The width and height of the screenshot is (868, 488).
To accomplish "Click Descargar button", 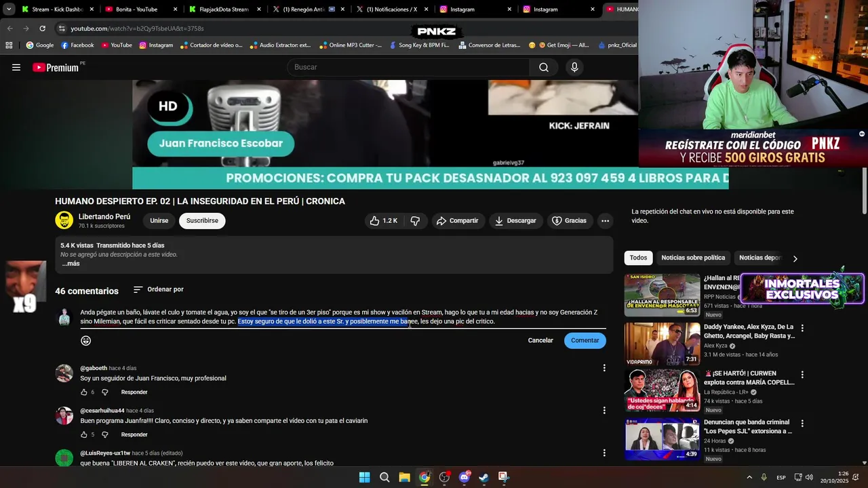I will pos(515,221).
